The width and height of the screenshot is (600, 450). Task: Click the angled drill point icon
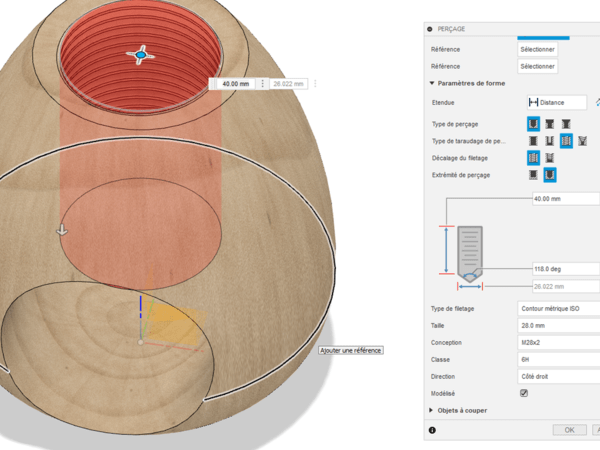click(549, 175)
